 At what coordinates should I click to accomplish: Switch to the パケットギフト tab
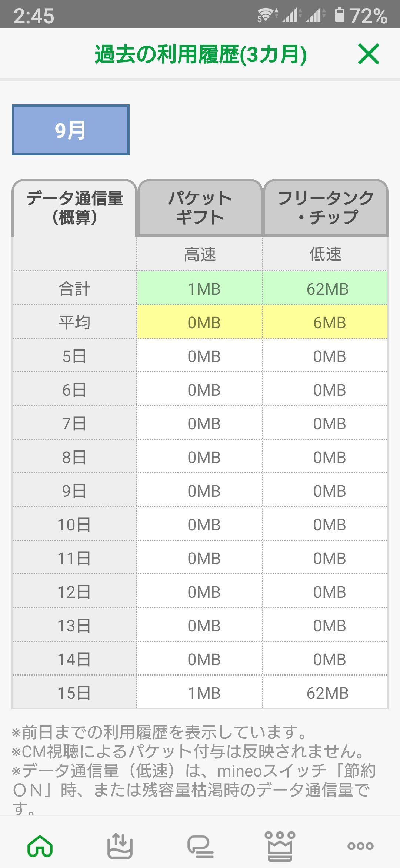200,208
